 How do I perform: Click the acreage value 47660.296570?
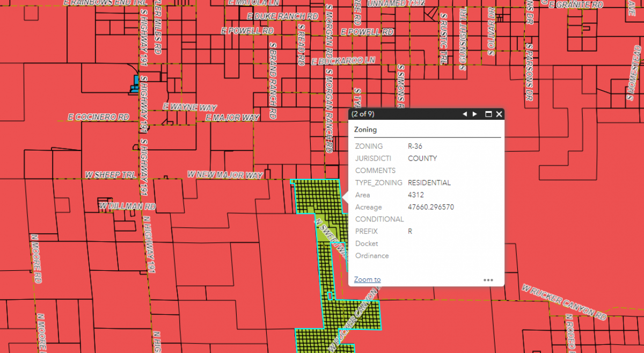(431, 207)
